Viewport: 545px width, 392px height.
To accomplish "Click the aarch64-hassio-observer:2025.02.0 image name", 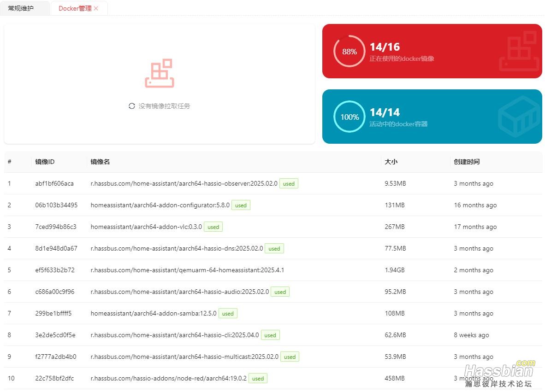I will [x=184, y=183].
